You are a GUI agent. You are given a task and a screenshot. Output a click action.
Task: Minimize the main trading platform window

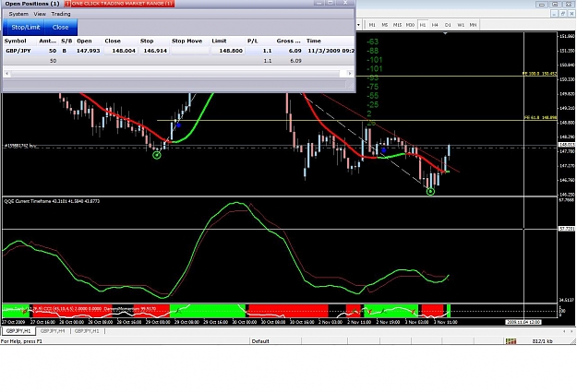541,4
